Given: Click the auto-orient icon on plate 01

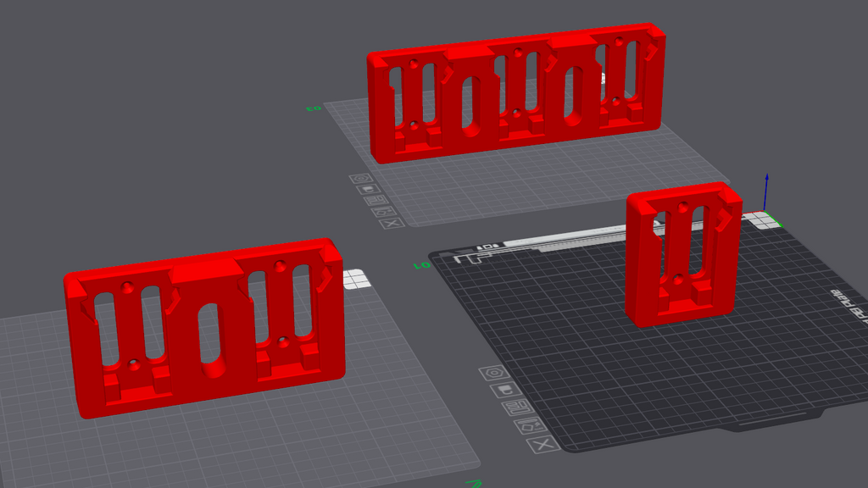Looking at the screenshot, I should [x=530, y=426].
